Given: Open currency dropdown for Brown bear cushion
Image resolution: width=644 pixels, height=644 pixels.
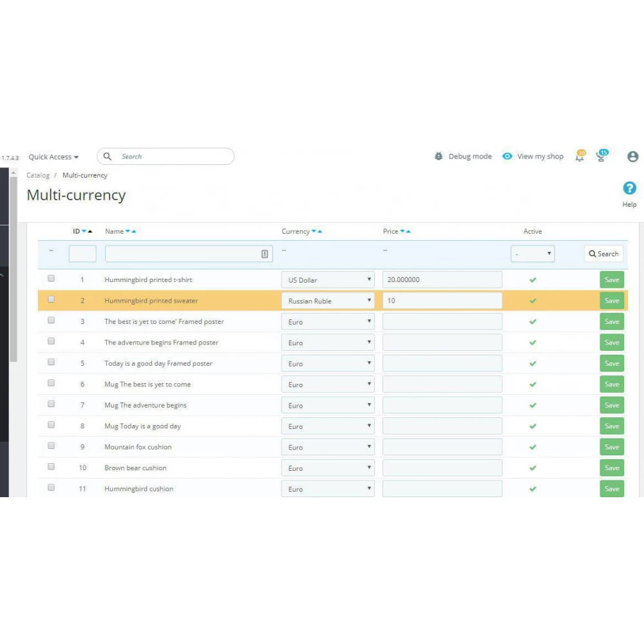Looking at the screenshot, I should tap(328, 468).
